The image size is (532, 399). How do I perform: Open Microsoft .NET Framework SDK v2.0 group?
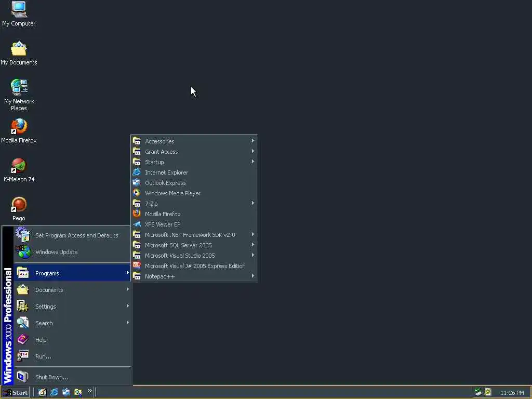pyautogui.click(x=194, y=235)
